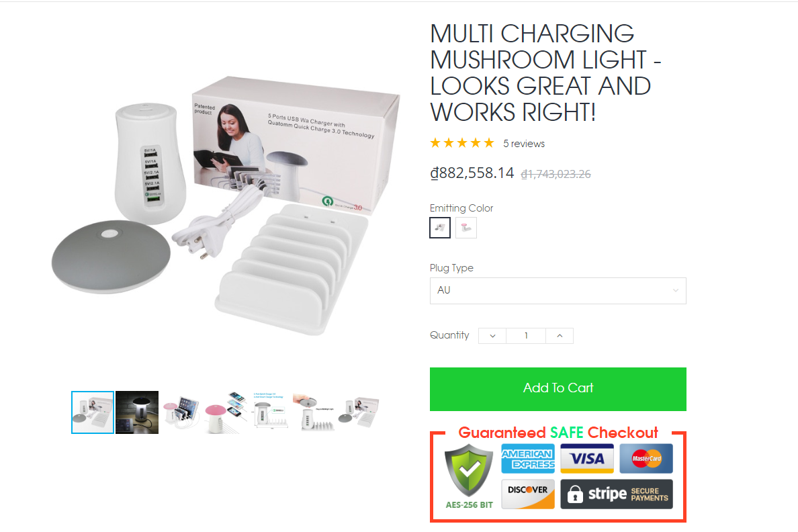
Task: Click the Discover card icon
Action: pos(528,494)
